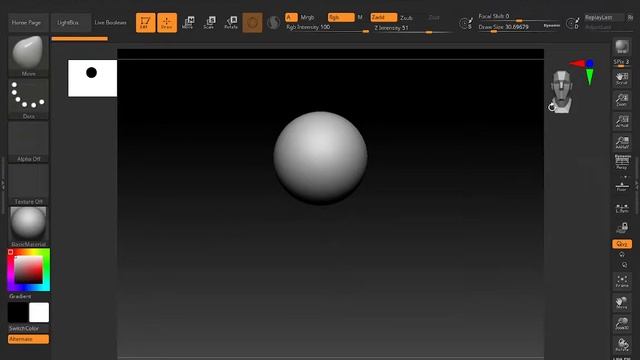
Task: Click the SwitchColor button
Action: 28,328
